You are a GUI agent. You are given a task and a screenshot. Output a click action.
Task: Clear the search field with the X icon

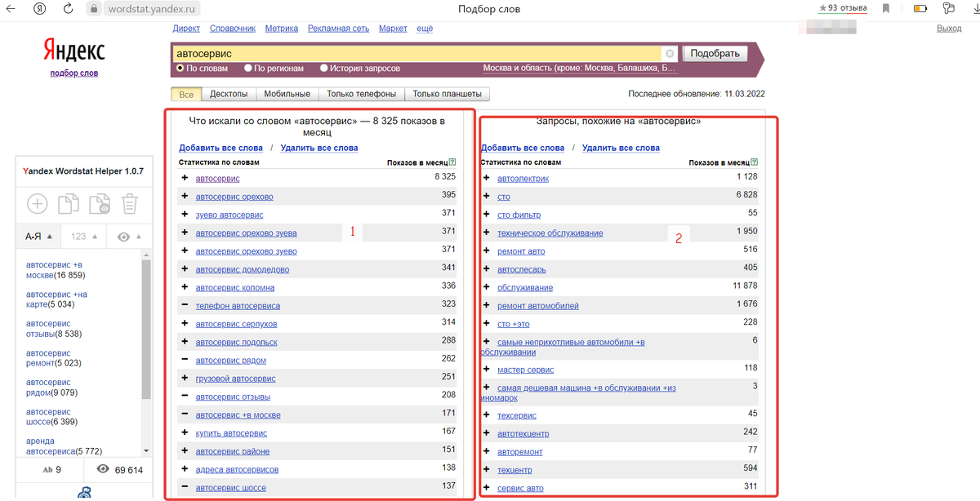[670, 53]
